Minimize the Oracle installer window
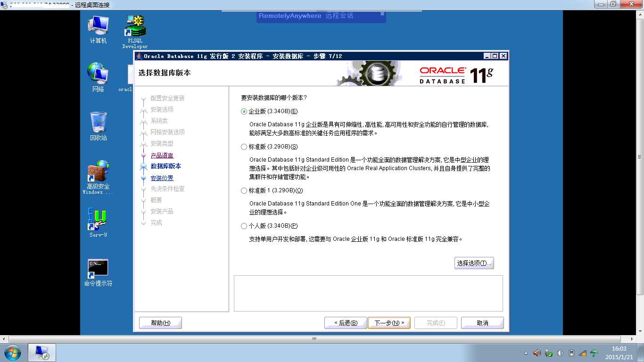 click(487, 56)
